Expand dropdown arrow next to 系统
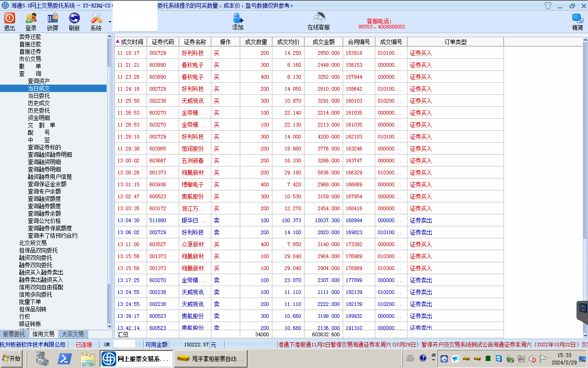 coord(110,22)
